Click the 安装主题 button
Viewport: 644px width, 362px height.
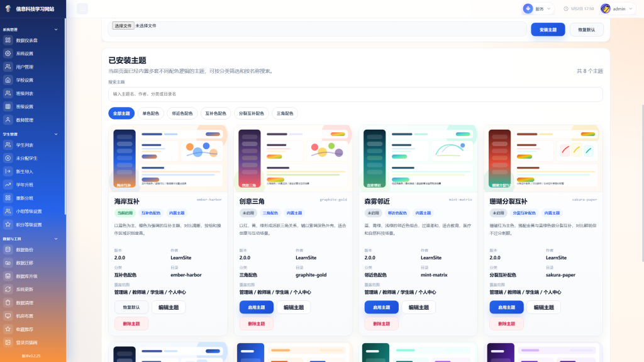pos(548,30)
